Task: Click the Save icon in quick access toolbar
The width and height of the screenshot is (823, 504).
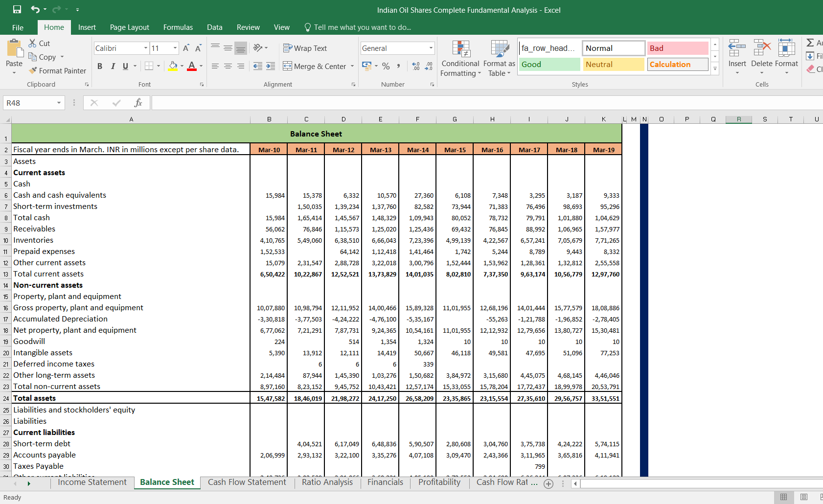Action: click(x=17, y=9)
